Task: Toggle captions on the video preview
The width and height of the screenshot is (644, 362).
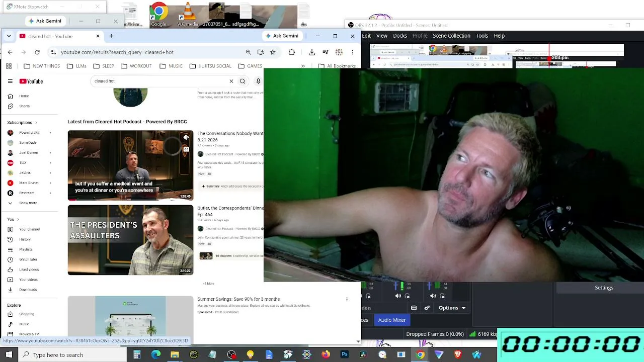Action: pyautogui.click(x=186, y=149)
